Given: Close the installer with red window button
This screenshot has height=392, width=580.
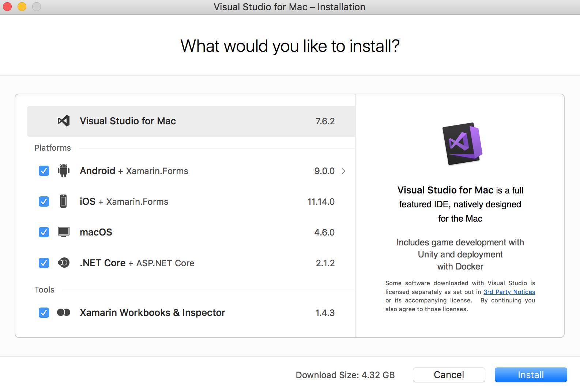Looking at the screenshot, I should coord(7,7).
